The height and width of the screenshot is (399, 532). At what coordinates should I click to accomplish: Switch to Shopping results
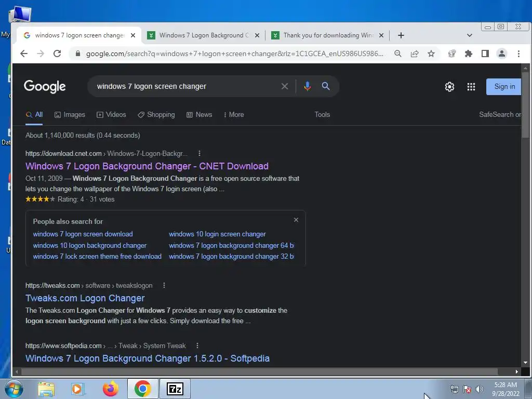(156, 115)
